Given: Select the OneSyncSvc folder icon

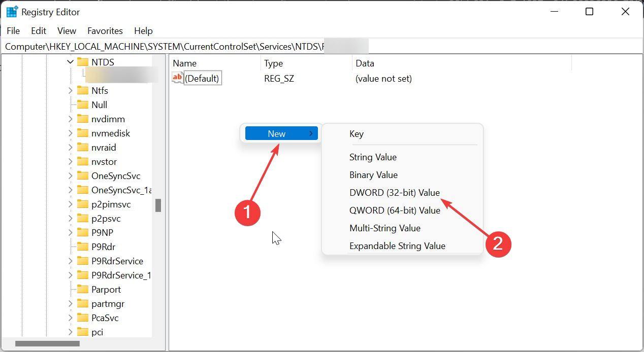Looking at the screenshot, I should (x=83, y=175).
